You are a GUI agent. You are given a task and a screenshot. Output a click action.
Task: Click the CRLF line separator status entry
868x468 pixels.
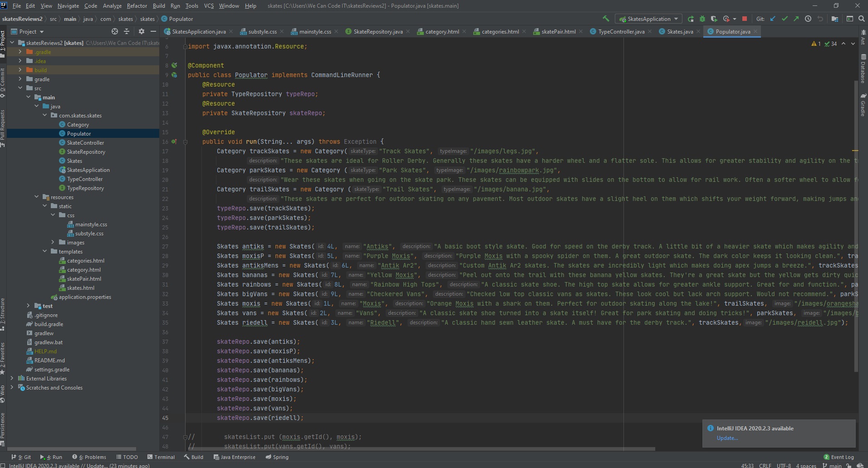coord(765,465)
